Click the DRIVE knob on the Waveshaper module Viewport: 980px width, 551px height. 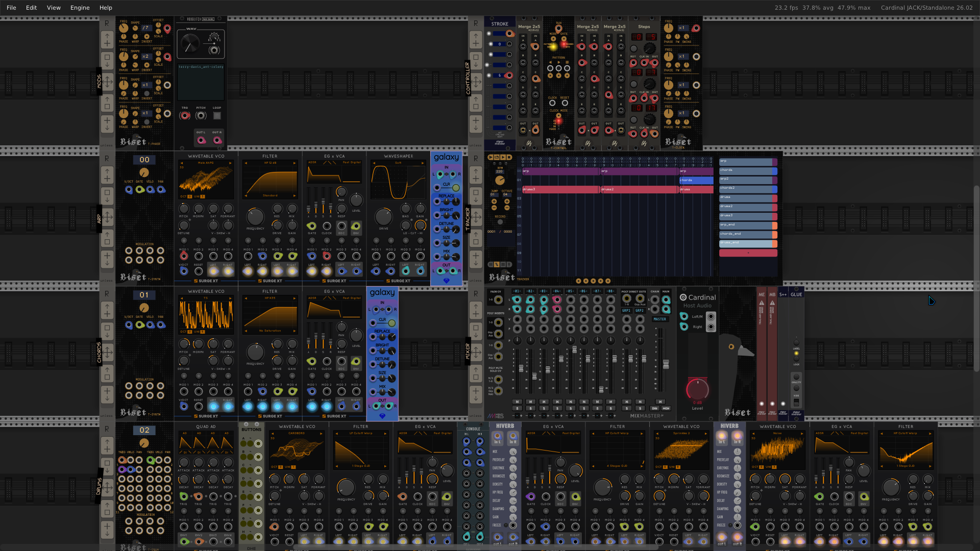click(x=383, y=217)
